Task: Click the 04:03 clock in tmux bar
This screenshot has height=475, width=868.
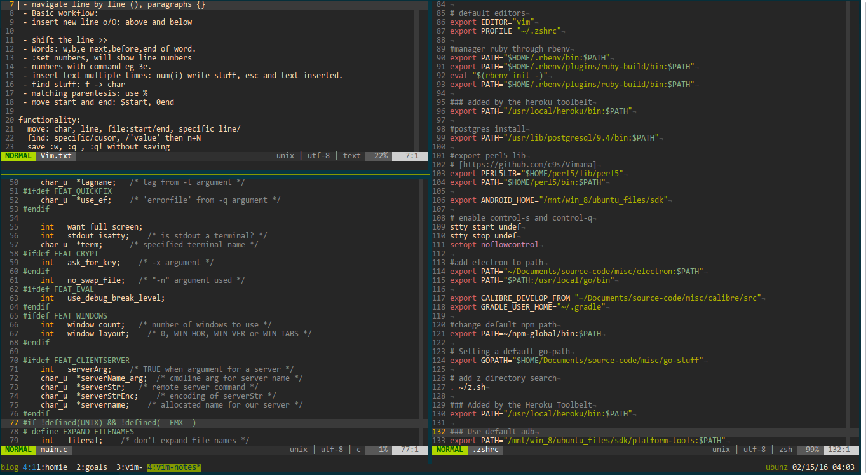Action: coord(843,467)
